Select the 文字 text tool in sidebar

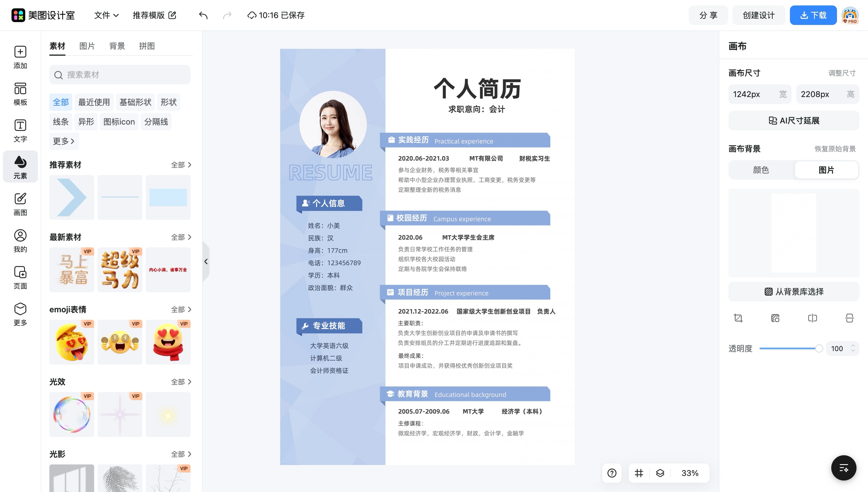20,131
